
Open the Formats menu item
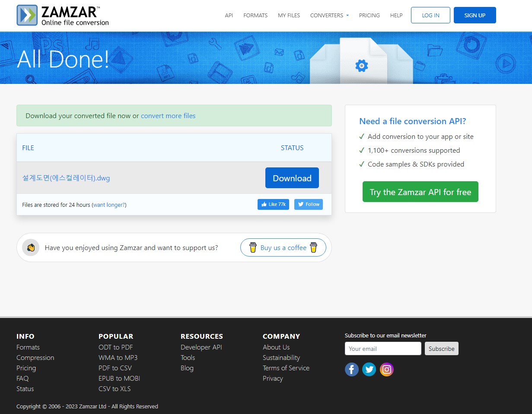tap(255, 15)
